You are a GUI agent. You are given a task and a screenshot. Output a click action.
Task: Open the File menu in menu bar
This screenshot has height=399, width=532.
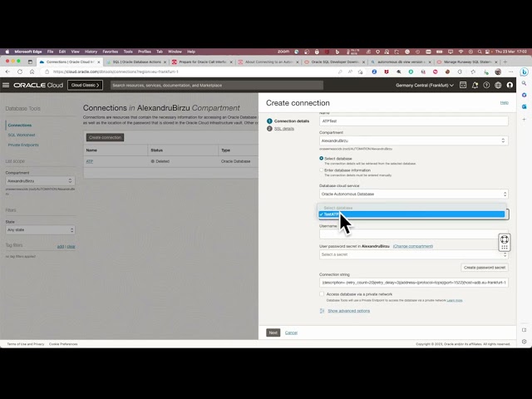tap(50, 52)
